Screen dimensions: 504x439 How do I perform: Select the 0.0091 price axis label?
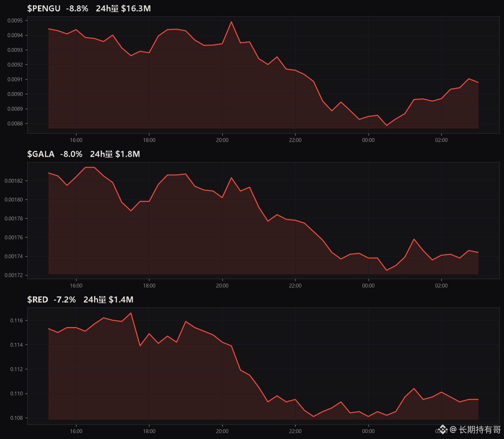tap(15, 79)
